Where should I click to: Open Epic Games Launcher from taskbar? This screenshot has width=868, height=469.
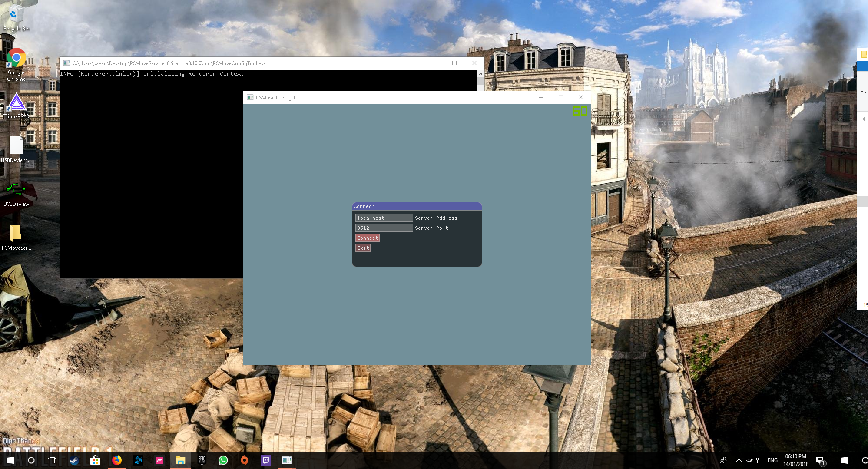(202, 460)
